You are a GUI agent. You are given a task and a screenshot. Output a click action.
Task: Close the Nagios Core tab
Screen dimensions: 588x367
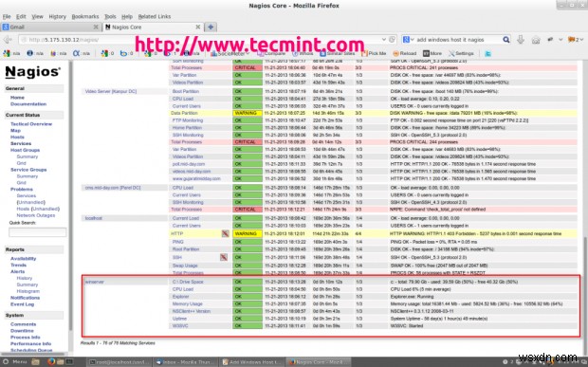click(x=197, y=27)
